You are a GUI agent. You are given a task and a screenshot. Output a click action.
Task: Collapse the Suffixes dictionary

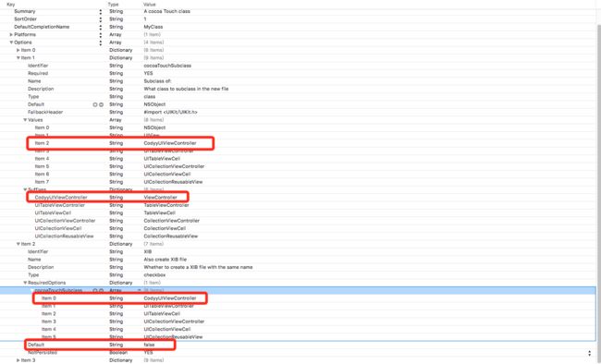tap(25, 189)
